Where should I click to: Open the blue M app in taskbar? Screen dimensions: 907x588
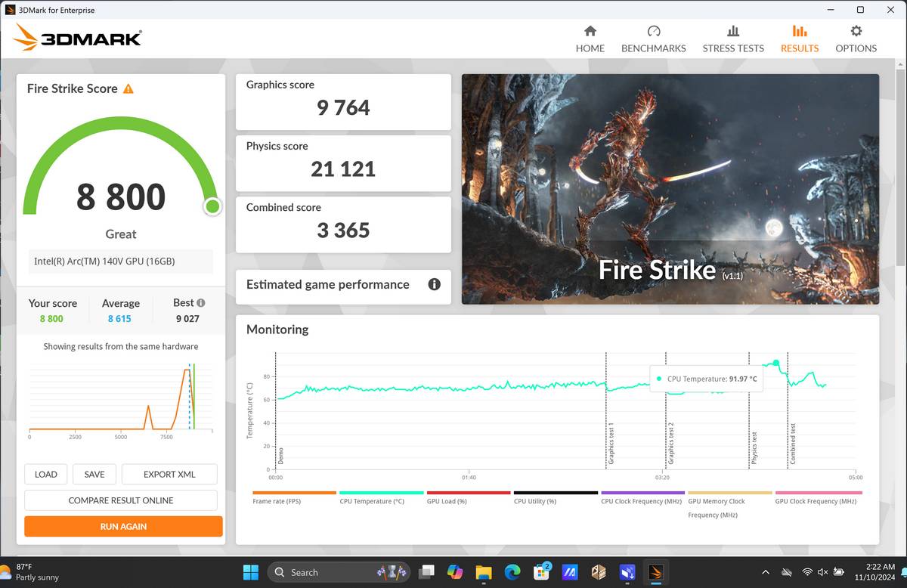[x=570, y=572]
